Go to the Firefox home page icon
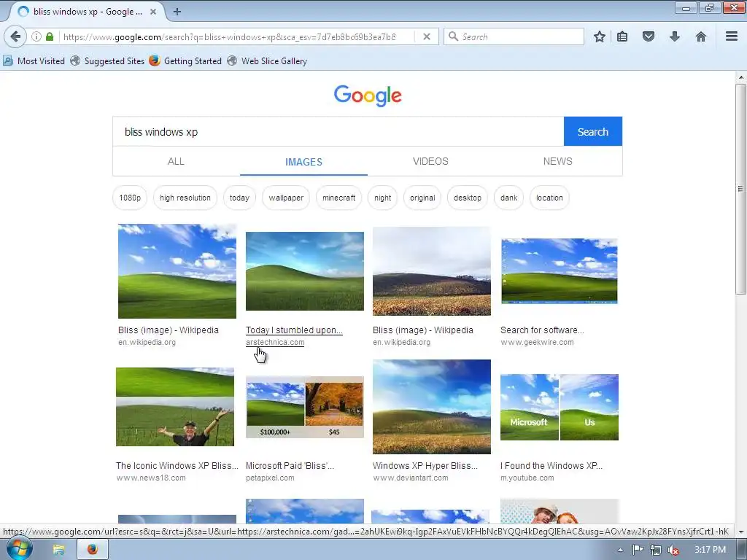 (x=701, y=36)
